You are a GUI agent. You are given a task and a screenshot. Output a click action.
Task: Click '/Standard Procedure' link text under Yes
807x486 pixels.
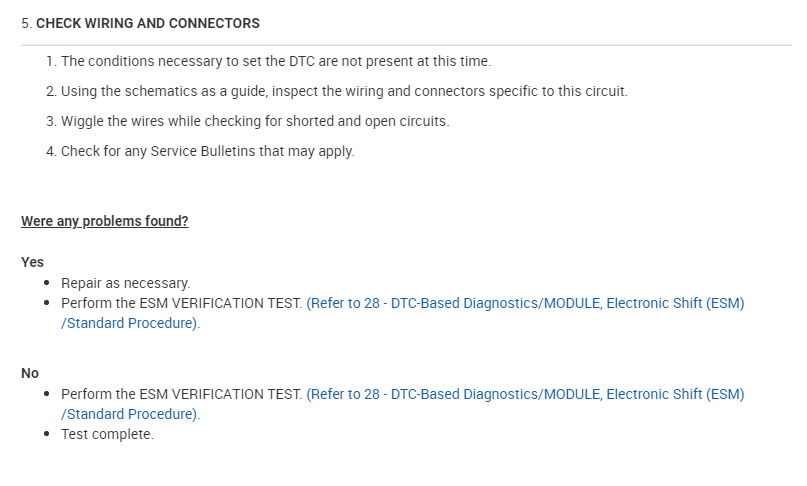130,324
